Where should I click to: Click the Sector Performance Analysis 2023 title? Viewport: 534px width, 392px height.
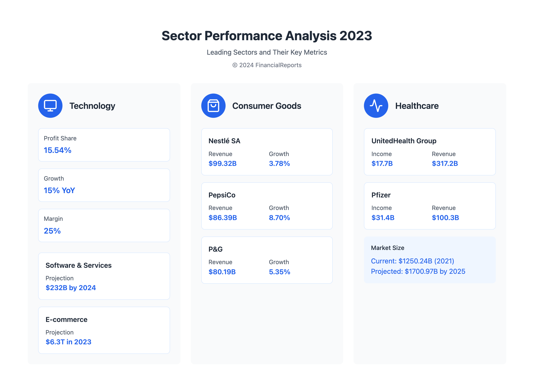[267, 36]
